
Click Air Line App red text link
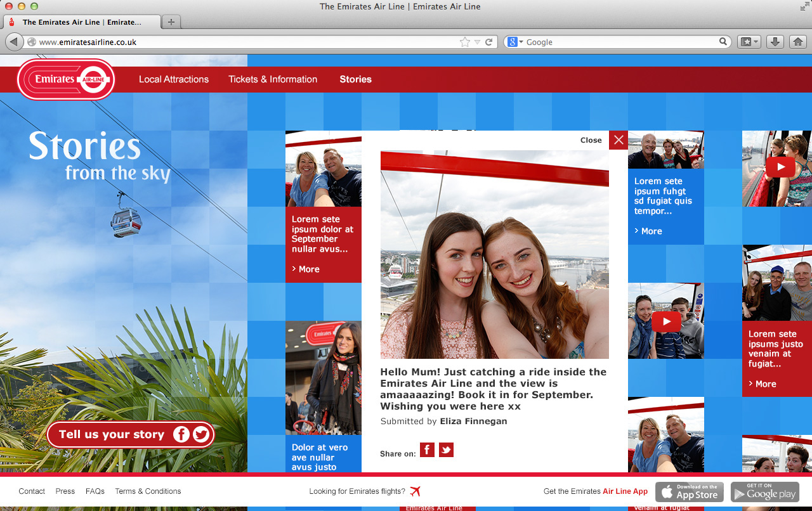click(625, 491)
